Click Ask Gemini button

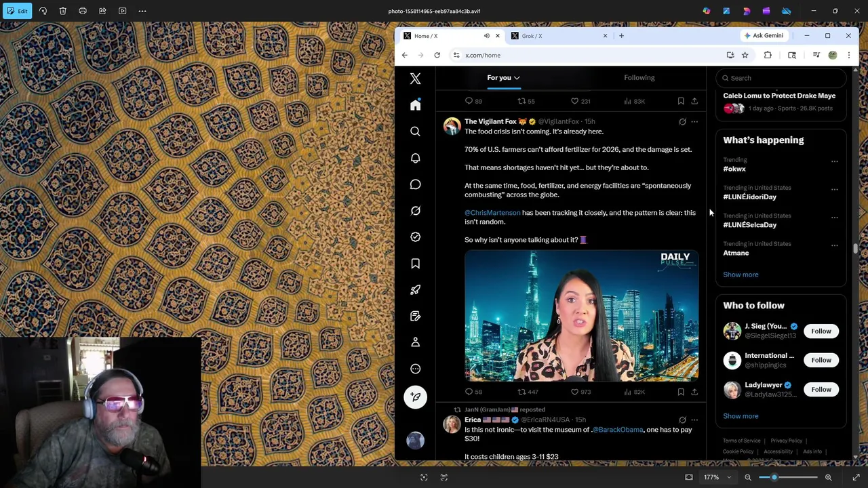(764, 35)
